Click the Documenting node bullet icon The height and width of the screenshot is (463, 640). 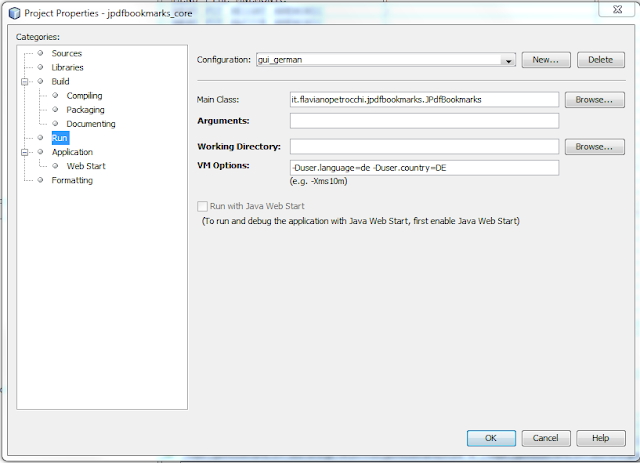coord(55,123)
